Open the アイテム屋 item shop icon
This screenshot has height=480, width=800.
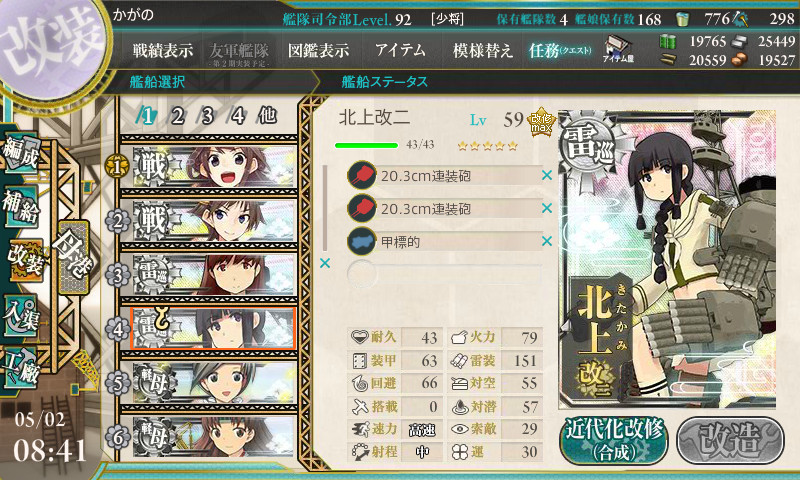click(x=618, y=49)
